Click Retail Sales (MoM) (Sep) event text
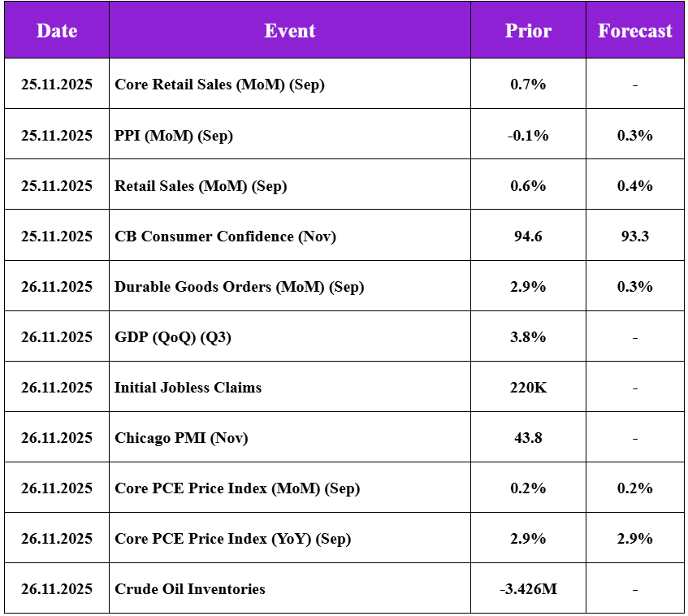 (x=201, y=186)
